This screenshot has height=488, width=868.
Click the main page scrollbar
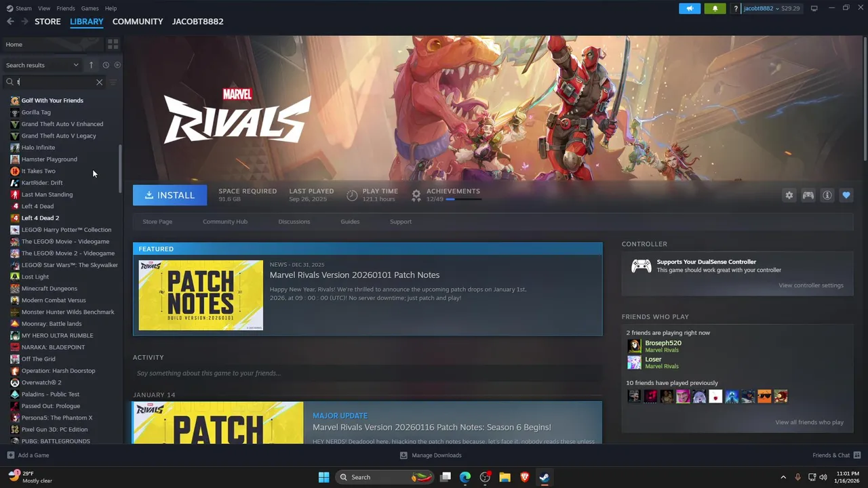pos(865,99)
